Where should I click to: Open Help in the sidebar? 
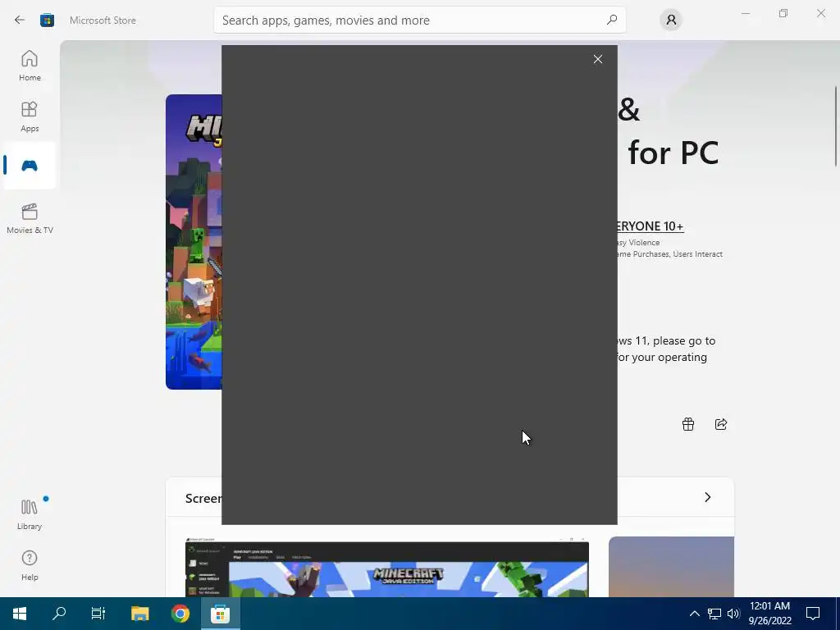pyautogui.click(x=30, y=566)
